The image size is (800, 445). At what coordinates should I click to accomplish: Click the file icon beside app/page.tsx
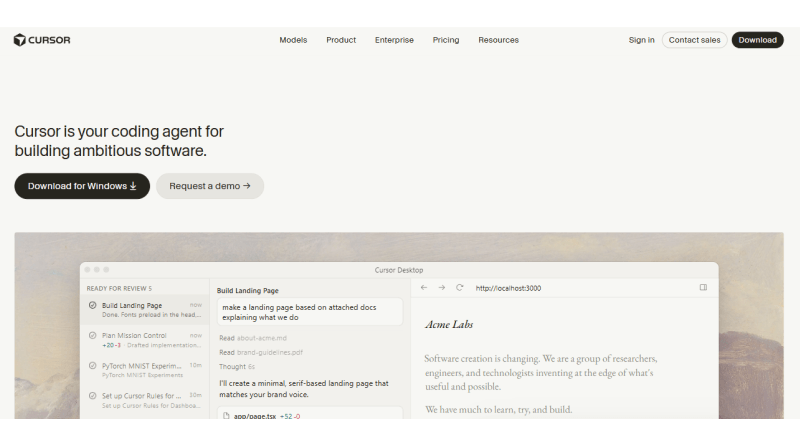tap(226, 415)
